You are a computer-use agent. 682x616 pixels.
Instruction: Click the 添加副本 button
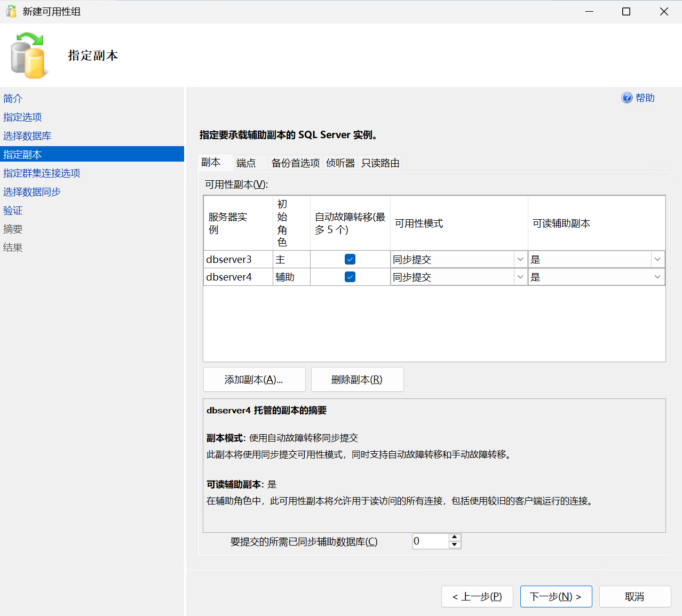point(254,380)
